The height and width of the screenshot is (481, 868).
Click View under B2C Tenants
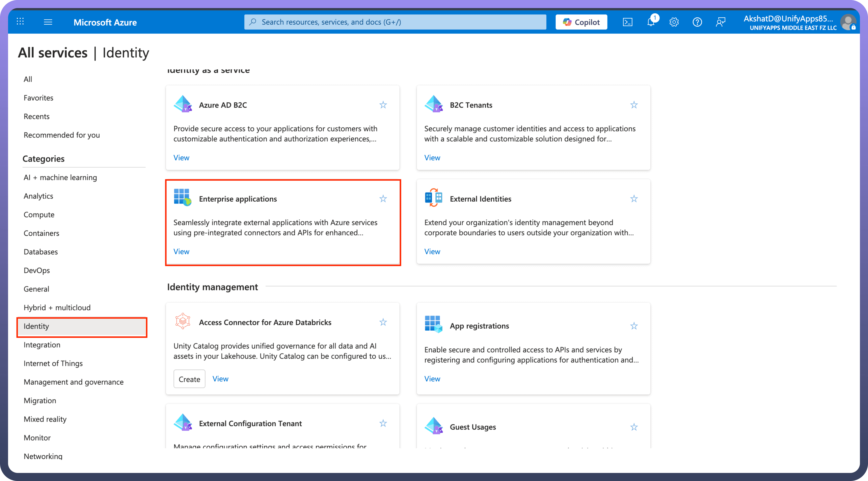click(432, 158)
